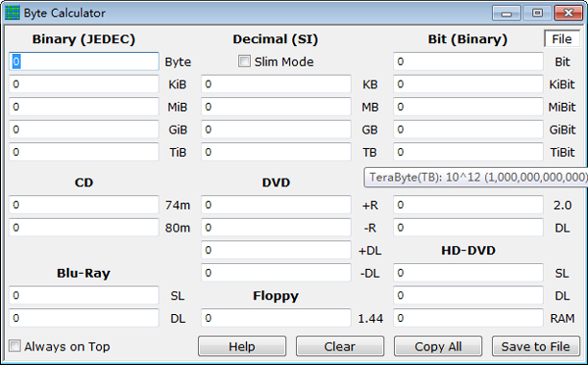This screenshot has height=365, width=588.
Task: Click the Floppy 1.44 input field
Action: tap(276, 318)
